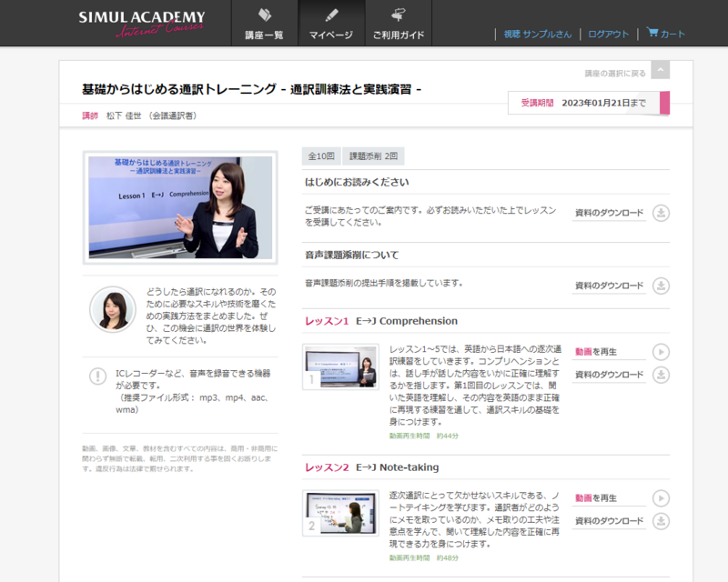Click the download icon for レッスン2
The width and height of the screenshot is (728, 582).
coord(662,521)
